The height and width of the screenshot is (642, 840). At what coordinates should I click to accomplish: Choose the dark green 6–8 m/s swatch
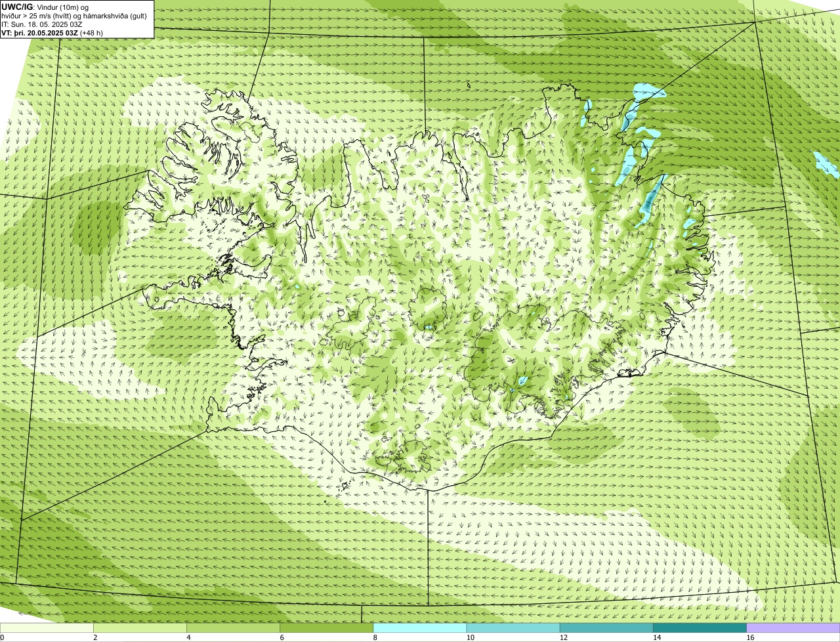point(327,628)
